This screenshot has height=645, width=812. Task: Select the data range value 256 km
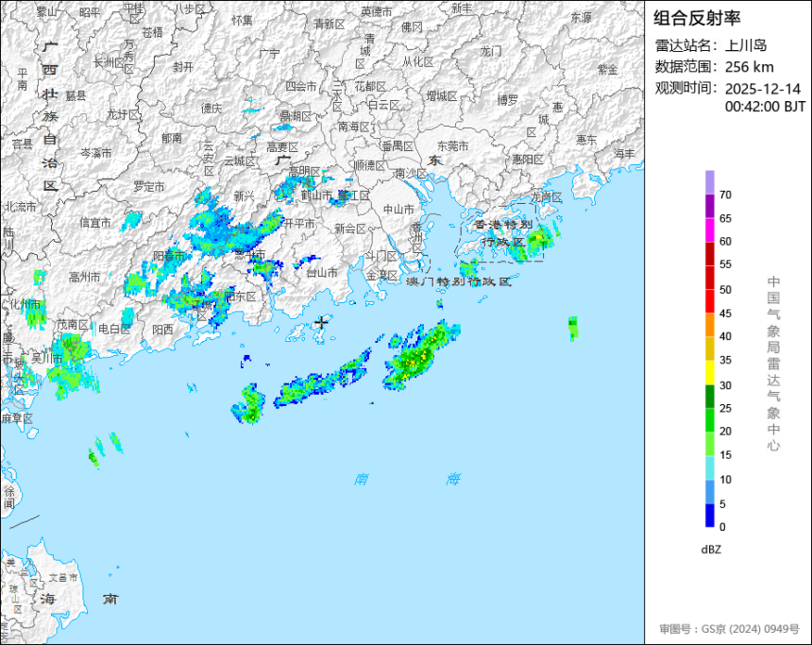pos(749,67)
